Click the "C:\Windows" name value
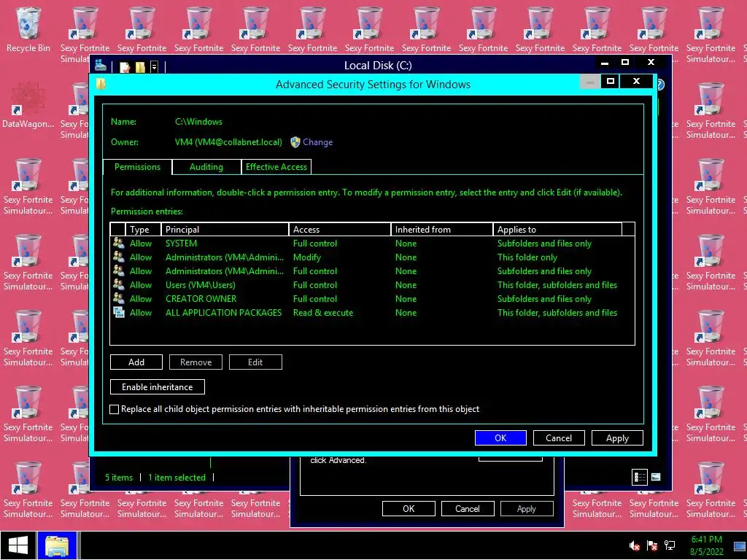This screenshot has width=747, height=560. (x=198, y=122)
